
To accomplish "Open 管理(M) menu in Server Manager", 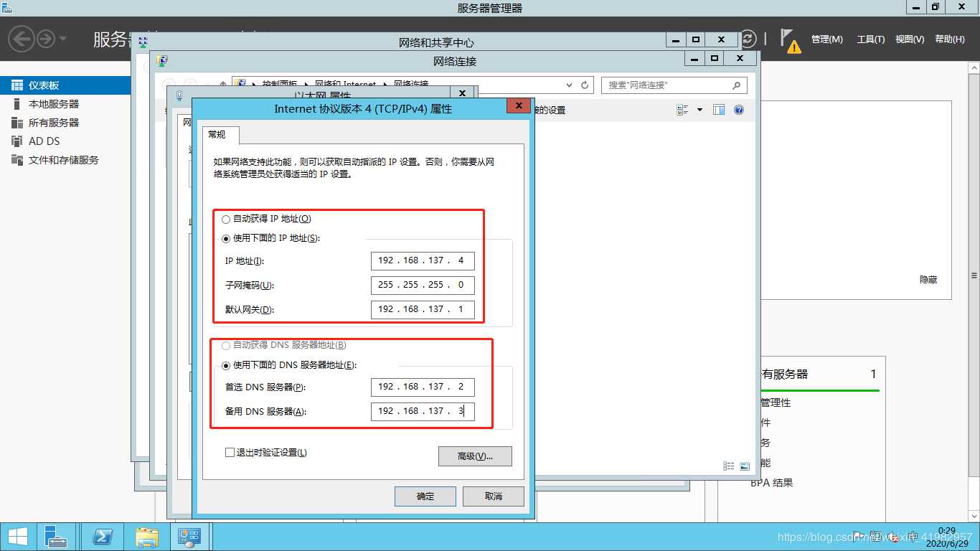I will 827,39.
